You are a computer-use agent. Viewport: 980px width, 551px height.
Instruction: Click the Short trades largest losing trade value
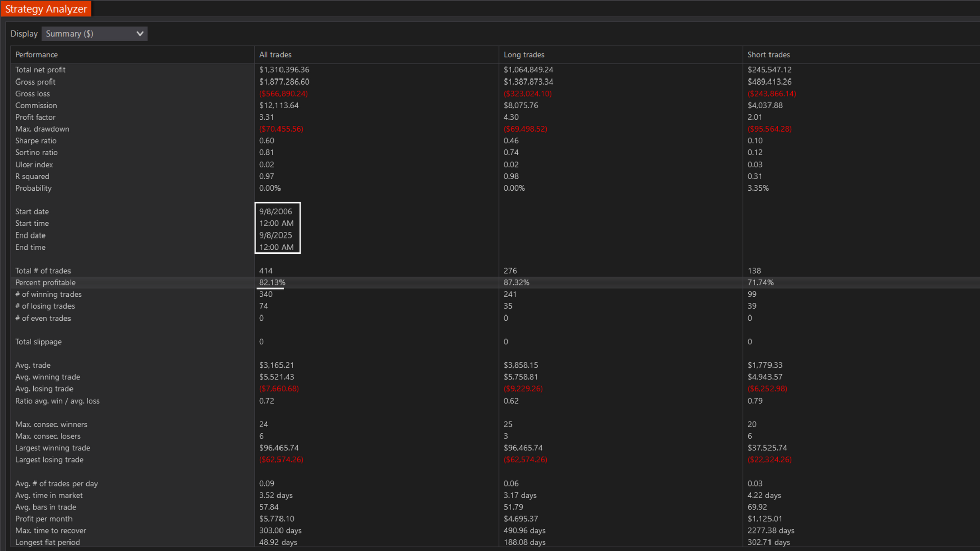pyautogui.click(x=769, y=460)
